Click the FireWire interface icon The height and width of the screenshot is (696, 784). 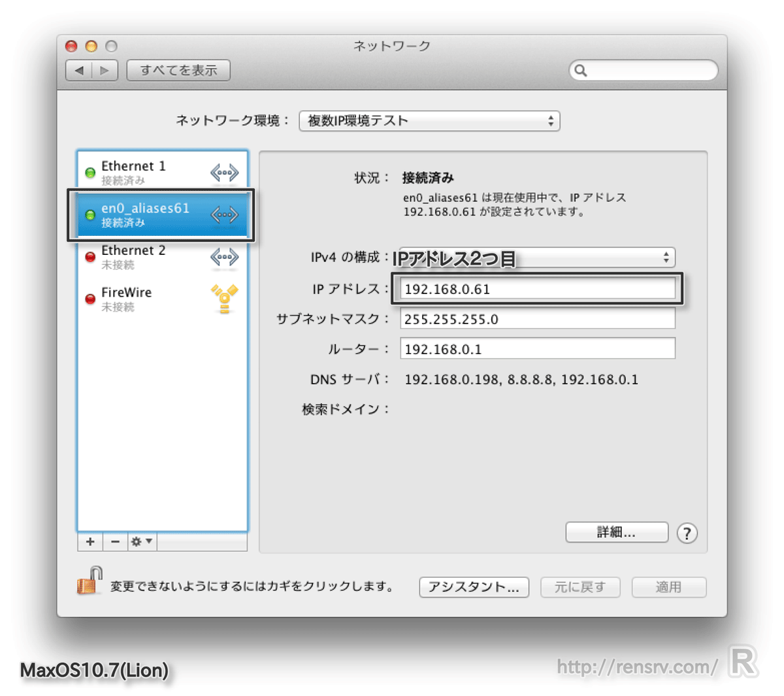pyautogui.click(x=224, y=299)
